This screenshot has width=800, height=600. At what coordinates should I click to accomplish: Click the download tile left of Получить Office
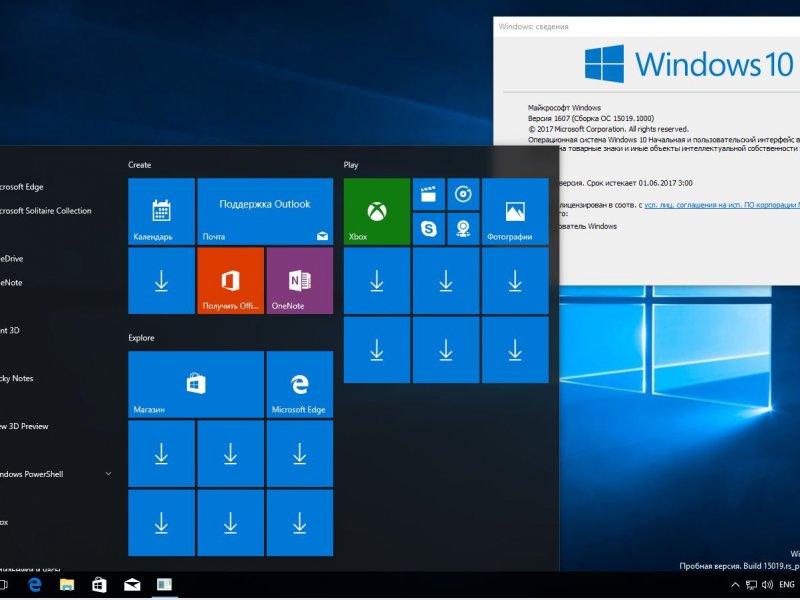click(x=161, y=281)
